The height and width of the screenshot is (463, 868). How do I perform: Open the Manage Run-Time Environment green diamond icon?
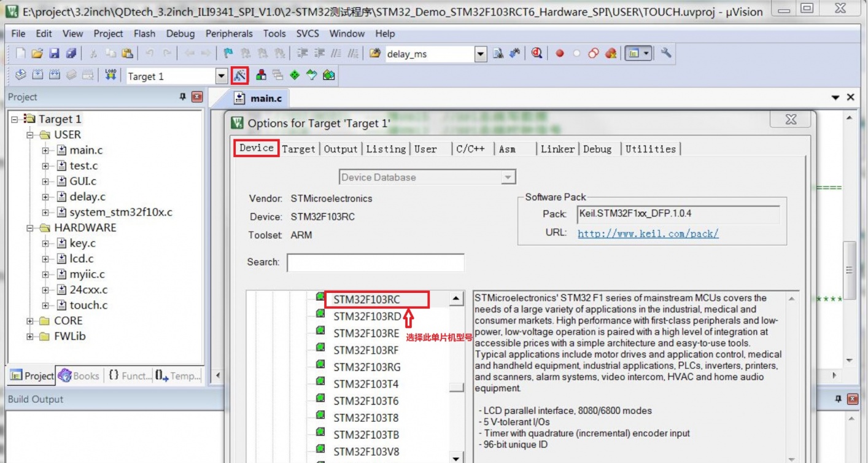coord(295,76)
